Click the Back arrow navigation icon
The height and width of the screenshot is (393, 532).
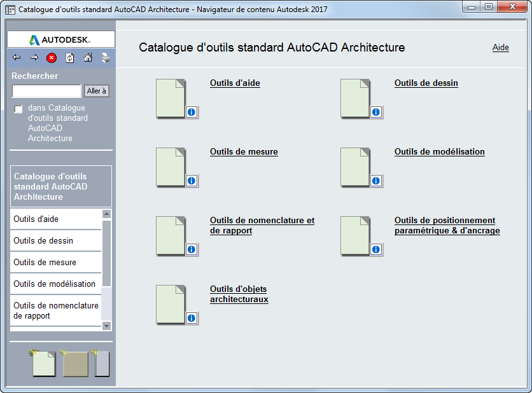click(17, 58)
